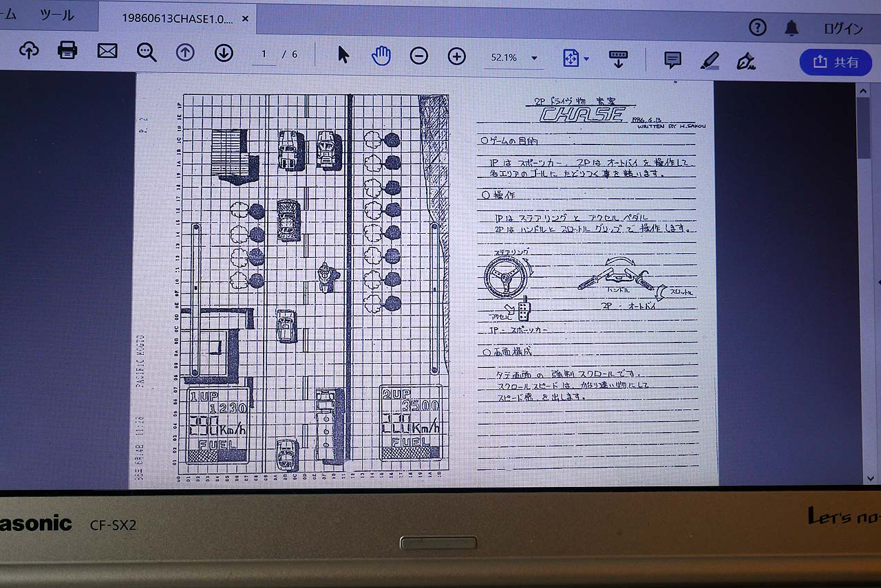
Task: Zoom out with the minus button
Action: point(418,56)
